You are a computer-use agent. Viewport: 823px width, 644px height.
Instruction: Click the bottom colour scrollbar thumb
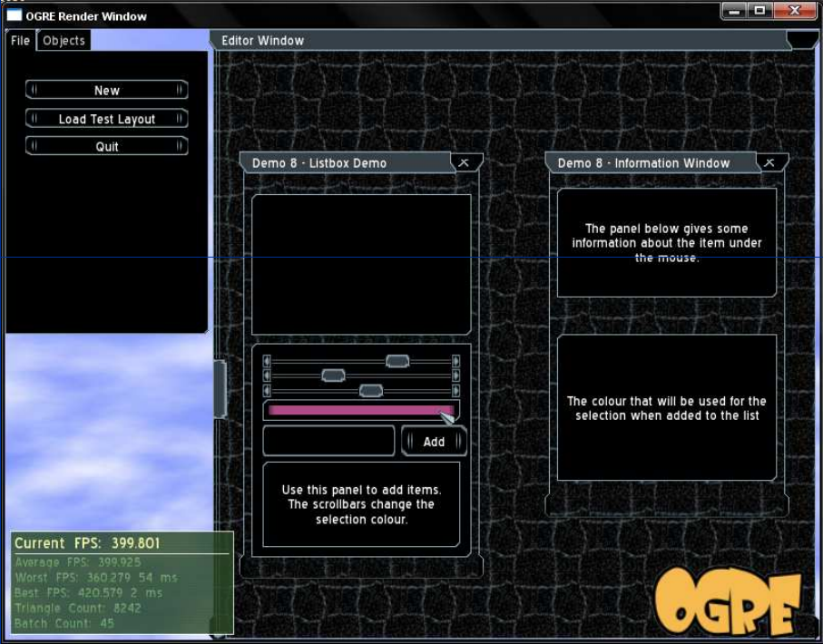click(370, 391)
